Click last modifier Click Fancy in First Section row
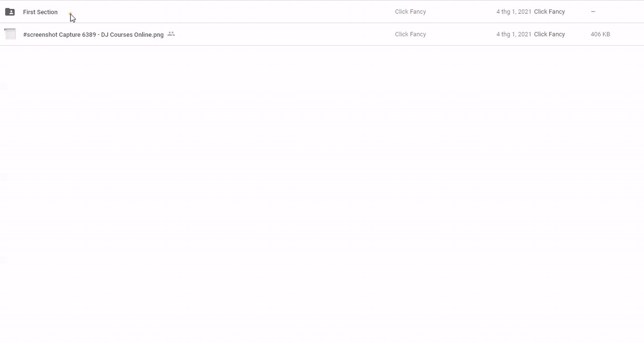 [x=549, y=12]
